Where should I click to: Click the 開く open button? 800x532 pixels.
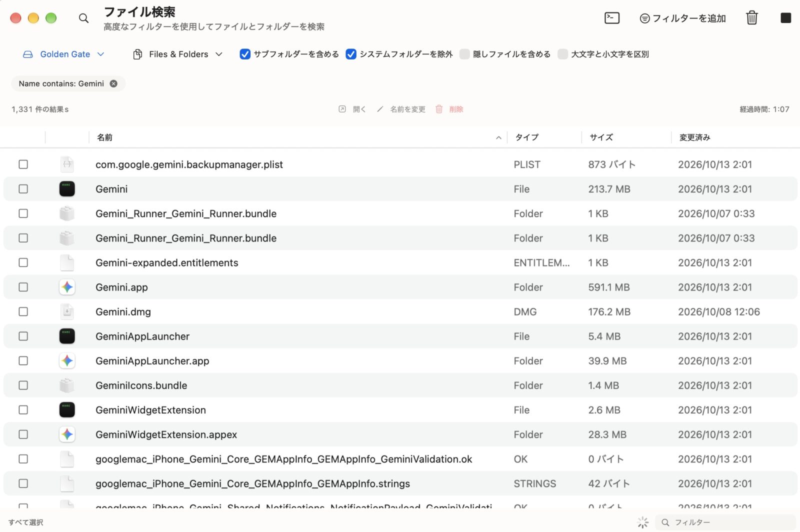(x=352, y=109)
